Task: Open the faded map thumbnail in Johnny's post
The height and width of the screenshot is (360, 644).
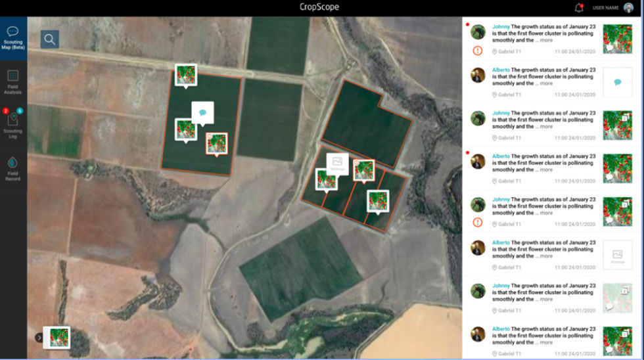Action: click(617, 298)
